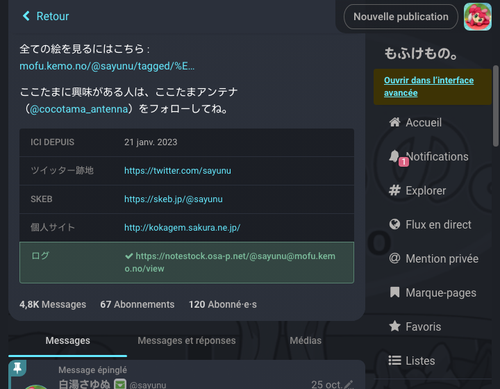The height and width of the screenshot is (389, 500).
Task: Open Notifications in the sidebar
Action: [x=429, y=156]
